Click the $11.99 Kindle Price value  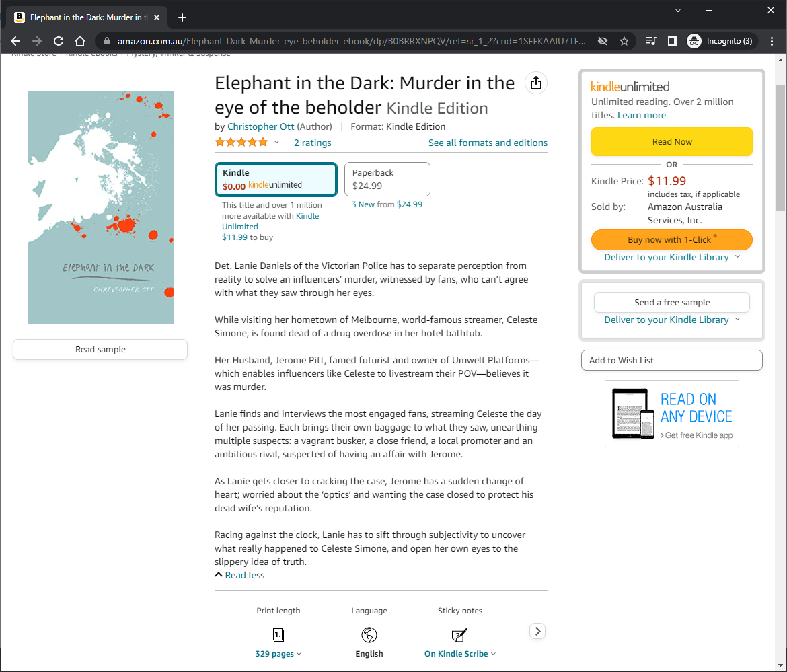(667, 181)
